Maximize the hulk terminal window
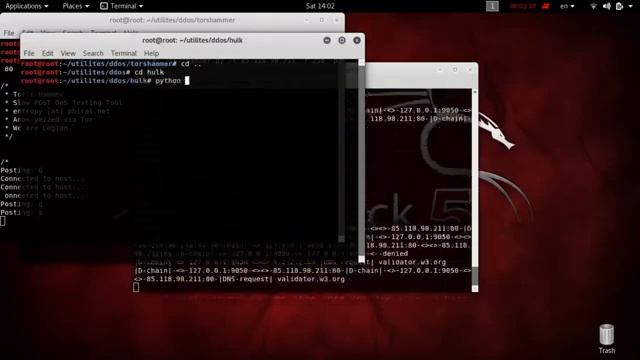The width and height of the screenshot is (640, 360). (342, 40)
